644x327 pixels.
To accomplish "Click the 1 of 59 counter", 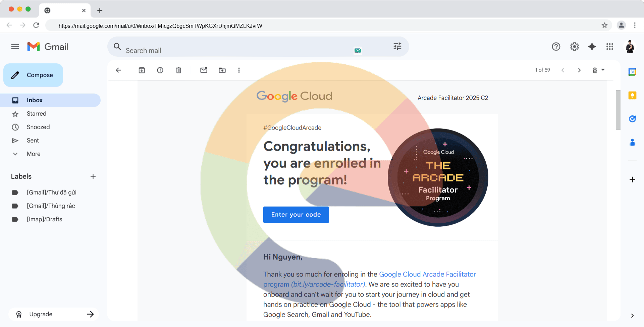I will (x=542, y=70).
